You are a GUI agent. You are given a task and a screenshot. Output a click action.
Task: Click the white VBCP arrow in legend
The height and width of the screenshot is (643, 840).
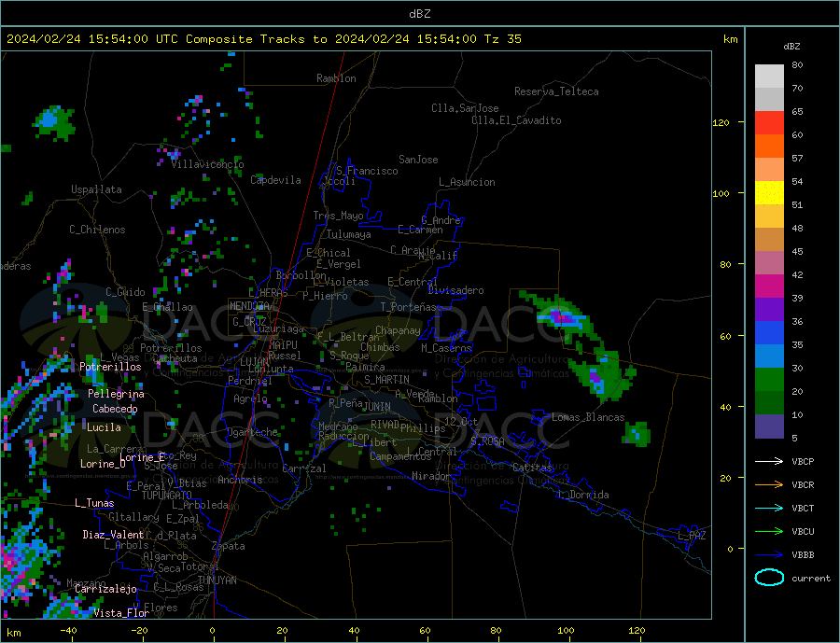tap(769, 461)
